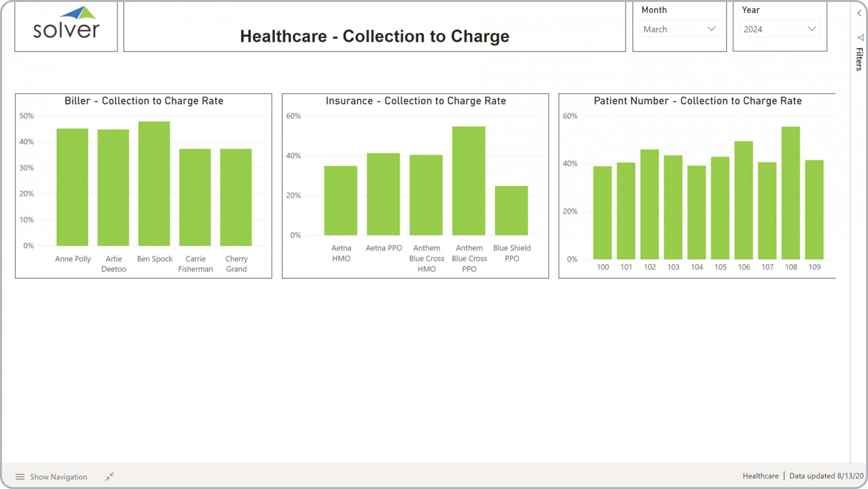Image resolution: width=868 pixels, height=489 pixels.
Task: Open the Month dropdown showing March
Action: pos(679,29)
